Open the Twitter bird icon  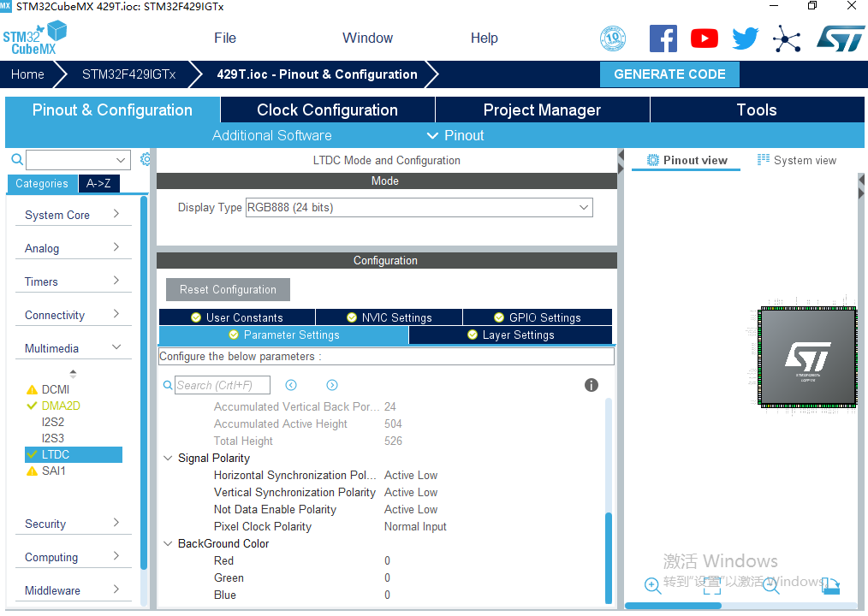(745, 38)
